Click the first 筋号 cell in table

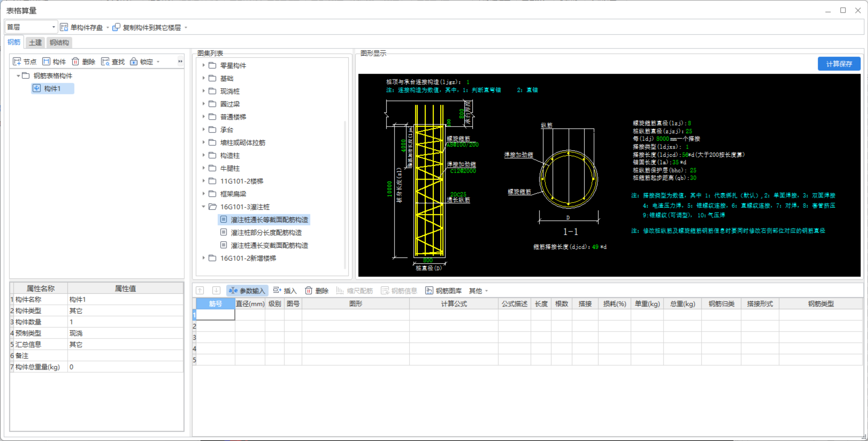pyautogui.click(x=215, y=315)
